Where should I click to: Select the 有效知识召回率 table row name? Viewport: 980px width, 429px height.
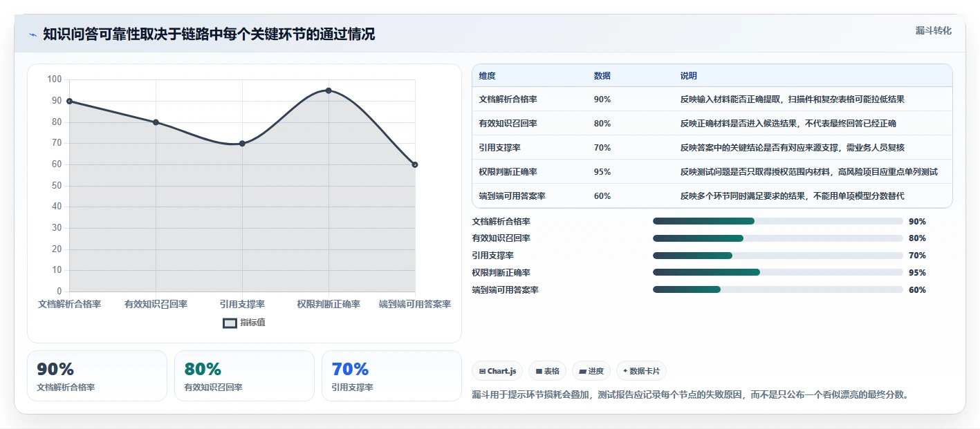click(508, 124)
